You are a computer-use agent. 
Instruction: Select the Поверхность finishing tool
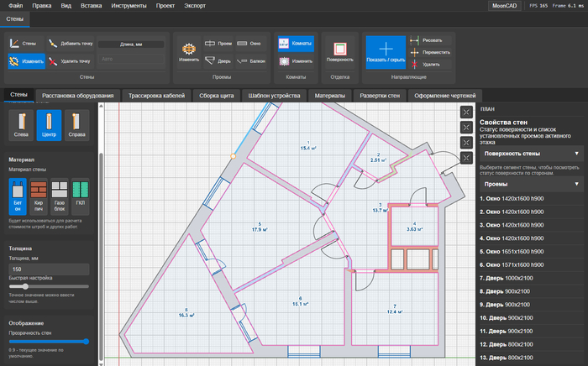[x=339, y=52]
